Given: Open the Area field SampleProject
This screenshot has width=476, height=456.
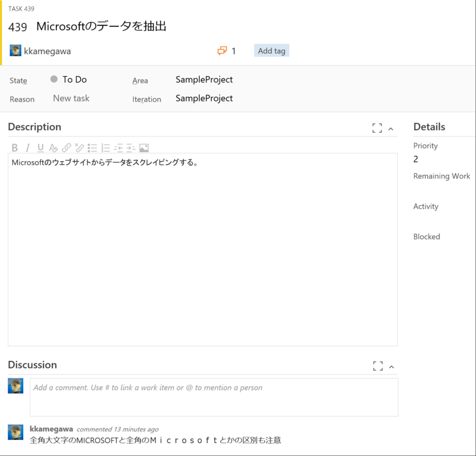Looking at the screenshot, I should (204, 80).
